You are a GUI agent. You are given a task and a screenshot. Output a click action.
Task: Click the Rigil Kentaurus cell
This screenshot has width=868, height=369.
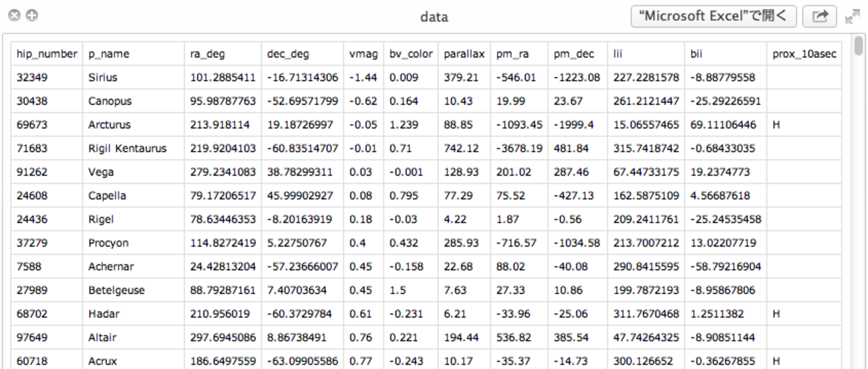pos(128,148)
